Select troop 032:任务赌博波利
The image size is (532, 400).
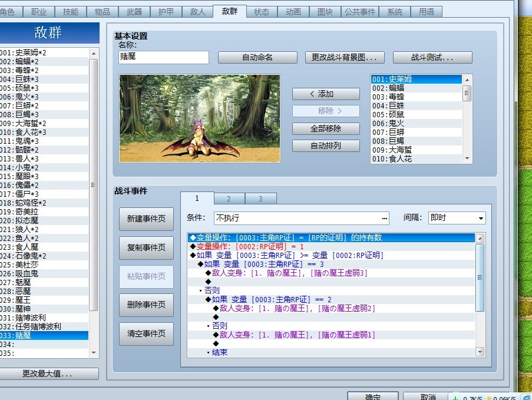(x=44, y=326)
